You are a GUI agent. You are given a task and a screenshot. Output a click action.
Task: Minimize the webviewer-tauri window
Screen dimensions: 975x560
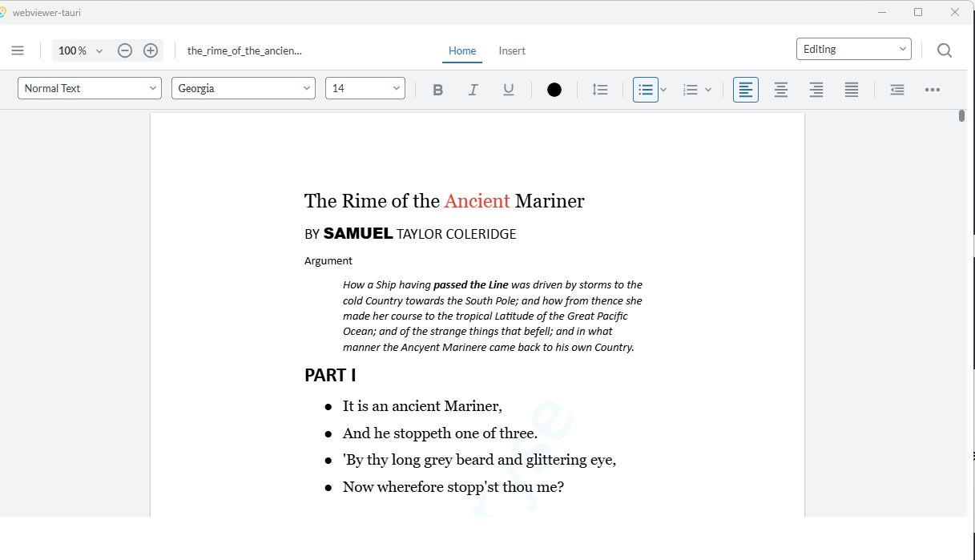pyautogui.click(x=882, y=12)
